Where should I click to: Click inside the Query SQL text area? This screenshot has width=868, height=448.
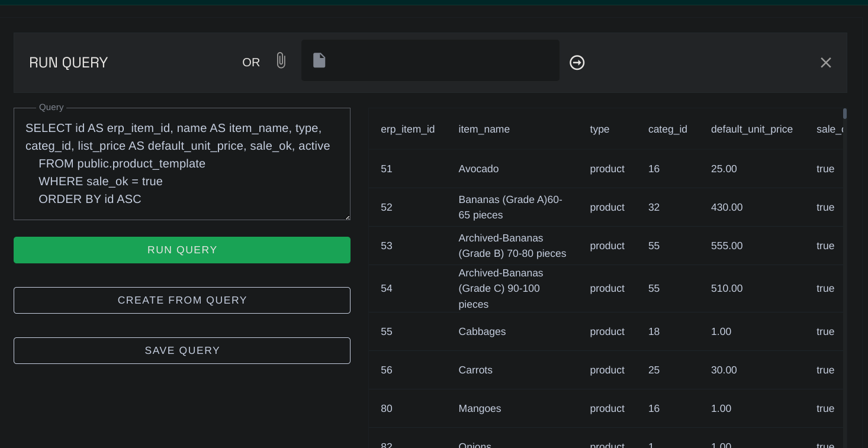182,164
